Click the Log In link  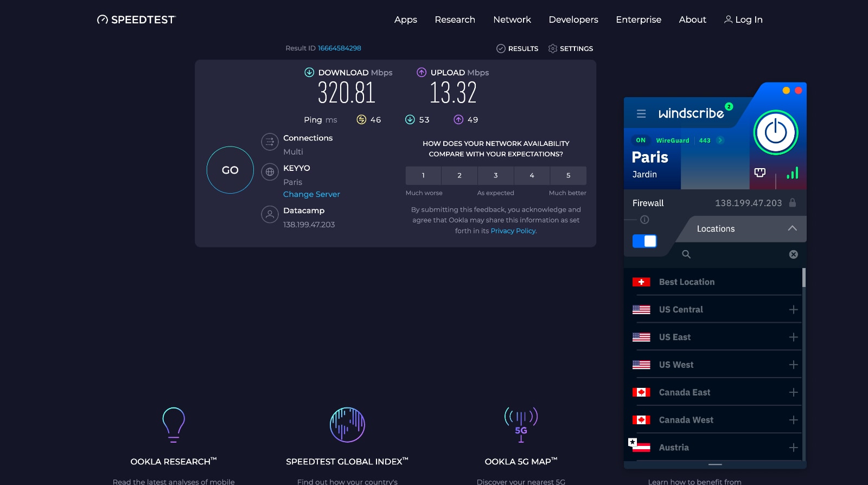[743, 20]
